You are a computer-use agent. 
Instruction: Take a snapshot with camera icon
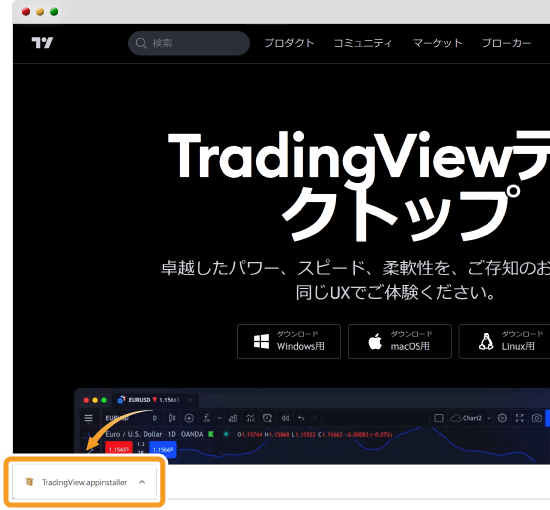(537, 418)
